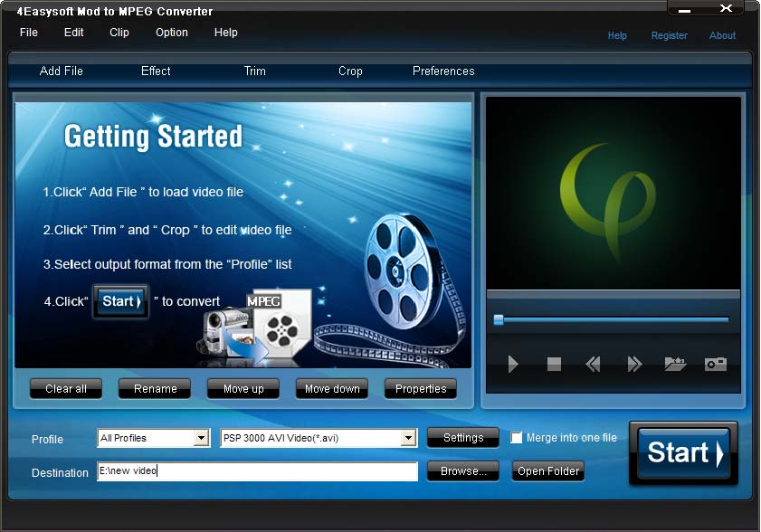The height and width of the screenshot is (532, 761).
Task: Fast forward the video preview
Action: [633, 364]
